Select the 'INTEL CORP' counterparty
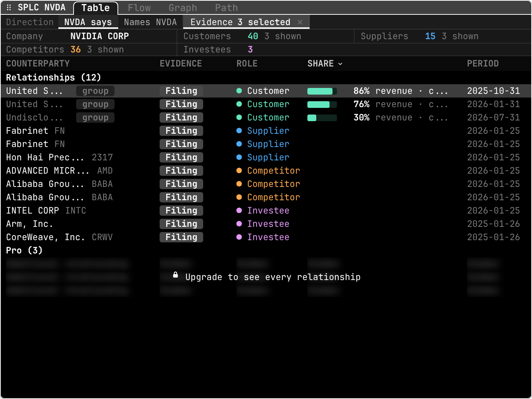The height and width of the screenshot is (399, 532). point(33,211)
